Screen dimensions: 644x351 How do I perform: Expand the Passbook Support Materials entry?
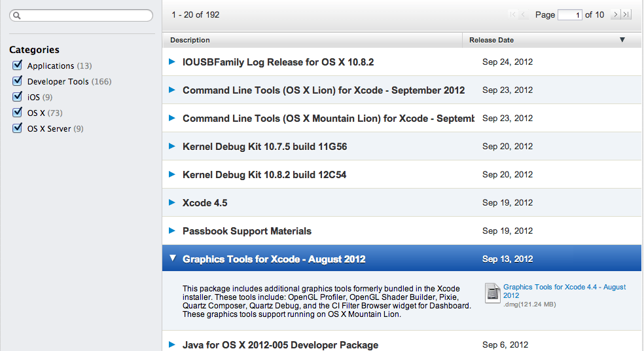(x=172, y=231)
